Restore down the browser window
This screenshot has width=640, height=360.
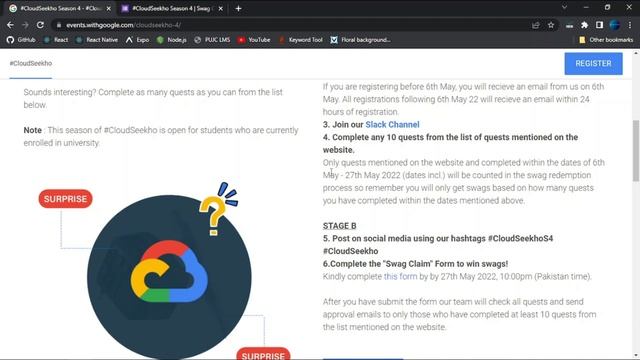pos(607,7)
